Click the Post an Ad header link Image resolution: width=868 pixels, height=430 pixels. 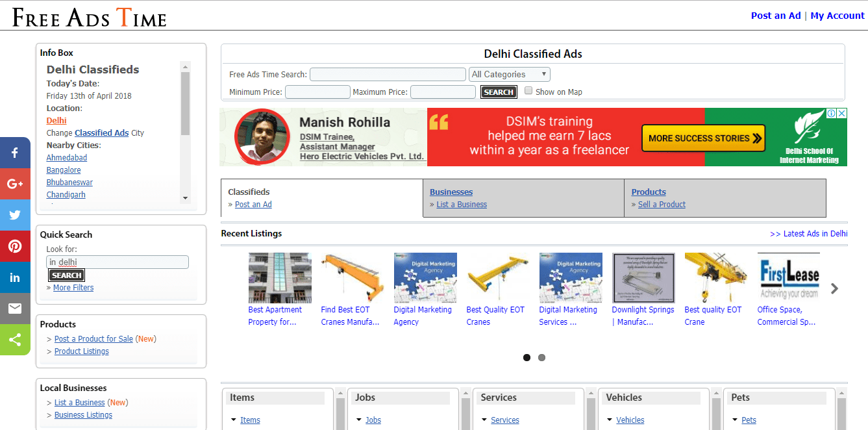point(775,16)
